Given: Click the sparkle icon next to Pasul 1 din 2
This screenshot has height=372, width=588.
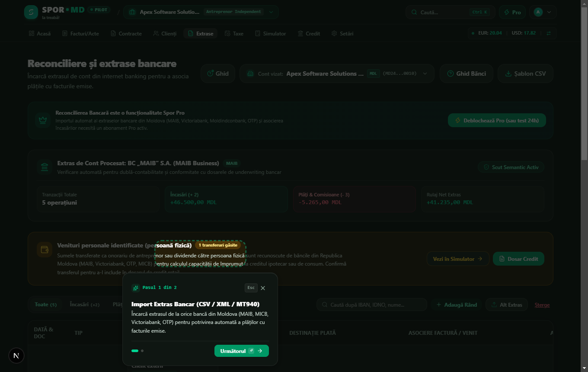Looking at the screenshot, I should (x=135, y=288).
